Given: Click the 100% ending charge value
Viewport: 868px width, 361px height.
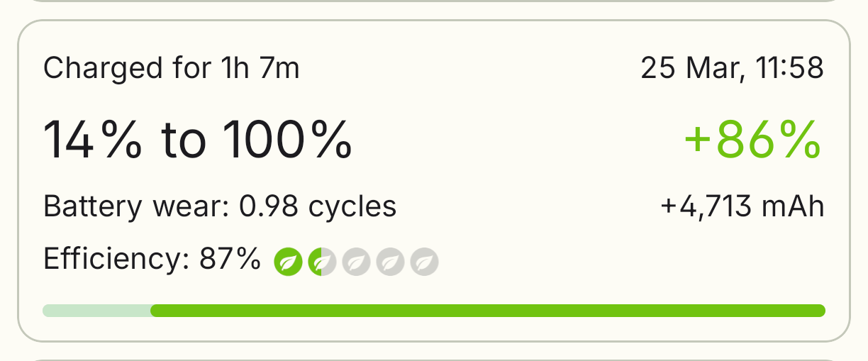Looking at the screenshot, I should tap(286, 140).
